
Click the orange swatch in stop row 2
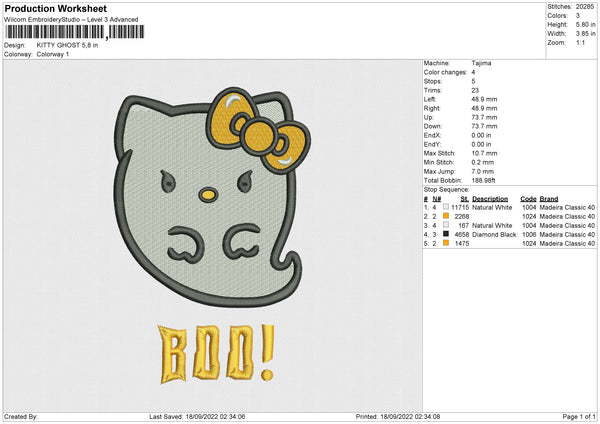tap(446, 216)
